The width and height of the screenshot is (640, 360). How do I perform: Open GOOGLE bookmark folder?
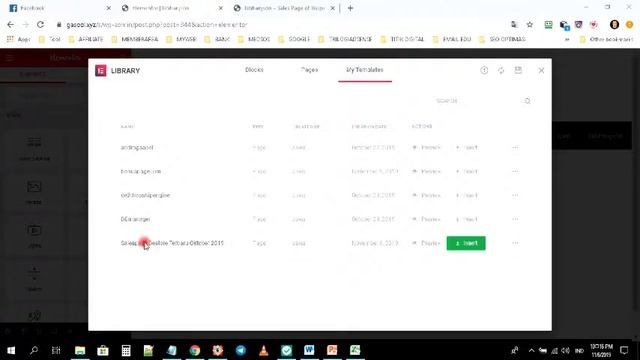click(294, 39)
